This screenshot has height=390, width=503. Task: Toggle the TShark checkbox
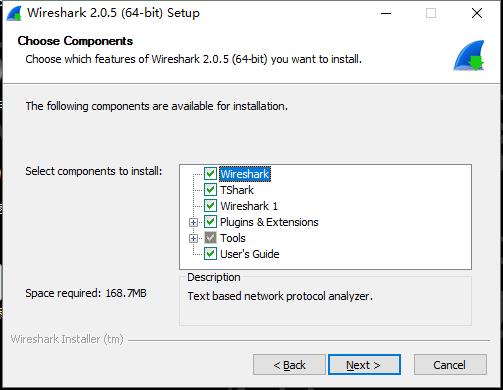pyautogui.click(x=210, y=190)
